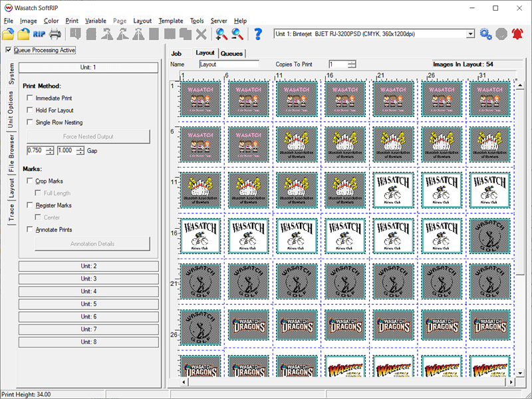Expand the Unit: 4 panel
Image resolution: width=532 pixels, height=399 pixels.
pos(88,291)
